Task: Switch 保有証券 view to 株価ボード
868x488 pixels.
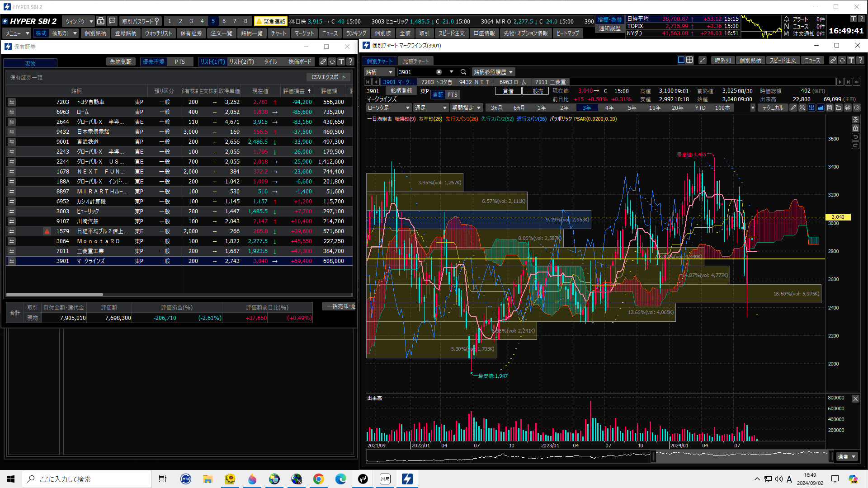Action: (300, 62)
